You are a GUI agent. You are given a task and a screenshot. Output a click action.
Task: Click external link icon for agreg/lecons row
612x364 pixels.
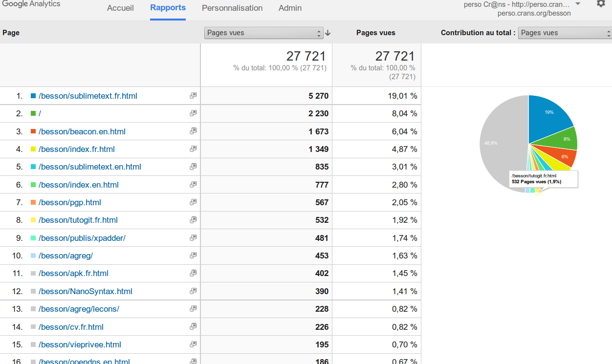click(193, 309)
